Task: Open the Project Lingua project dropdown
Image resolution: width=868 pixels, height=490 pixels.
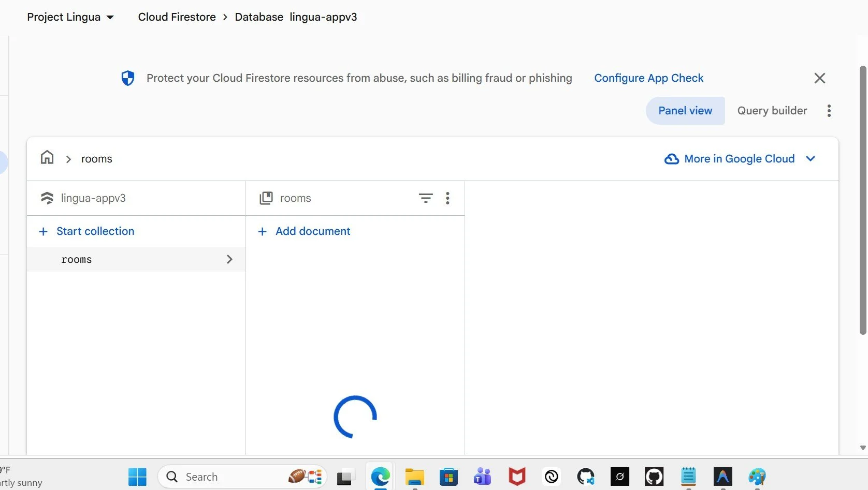Action: (70, 17)
